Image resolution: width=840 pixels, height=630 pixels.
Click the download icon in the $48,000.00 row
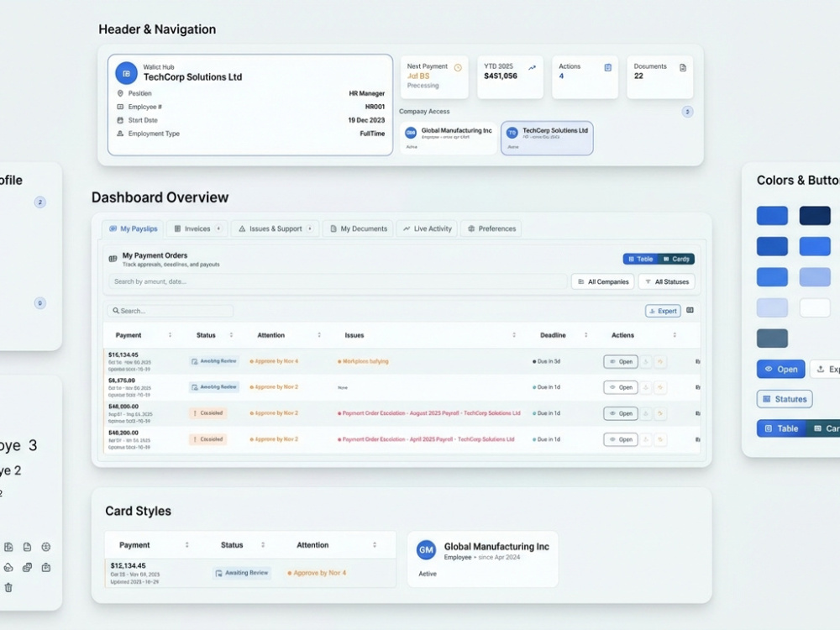646,413
